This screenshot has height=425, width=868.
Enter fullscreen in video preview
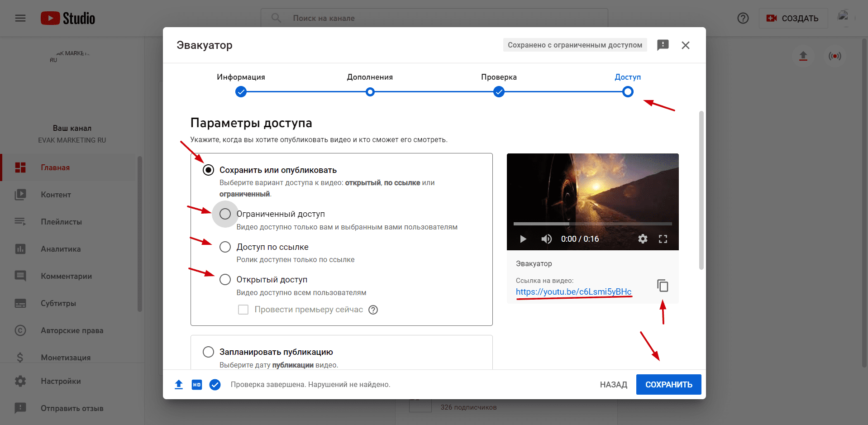point(663,239)
